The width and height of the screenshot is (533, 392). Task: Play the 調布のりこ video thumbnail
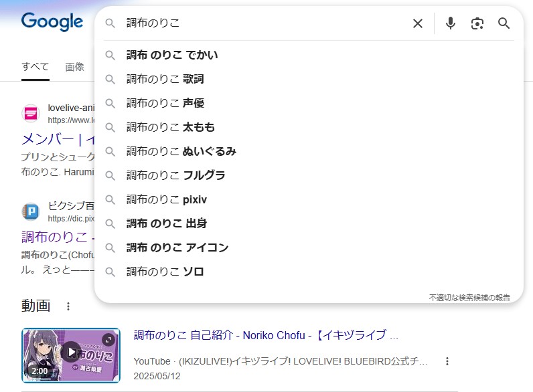click(71, 352)
